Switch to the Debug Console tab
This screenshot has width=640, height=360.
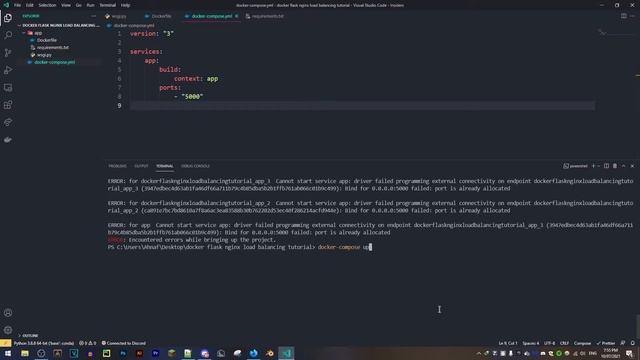point(195,166)
